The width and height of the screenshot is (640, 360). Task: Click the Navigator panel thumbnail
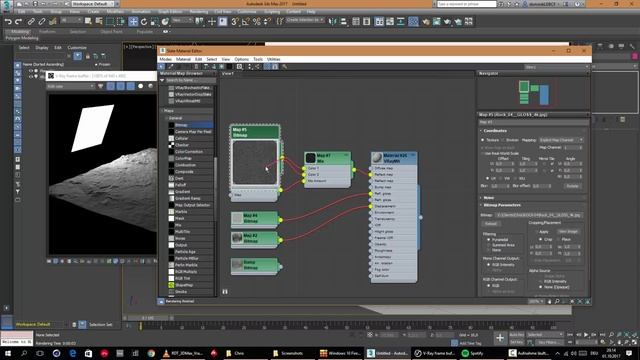point(533,93)
